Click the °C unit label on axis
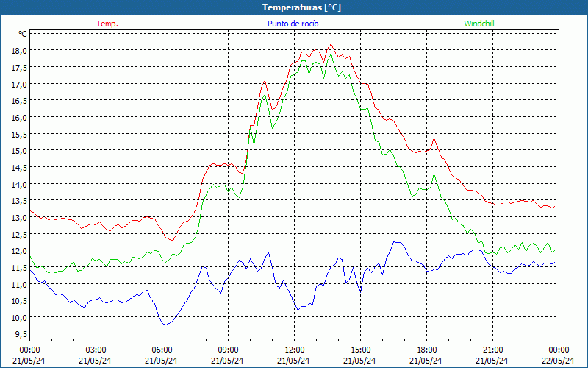This screenshot has width=588, height=368. click(x=23, y=34)
